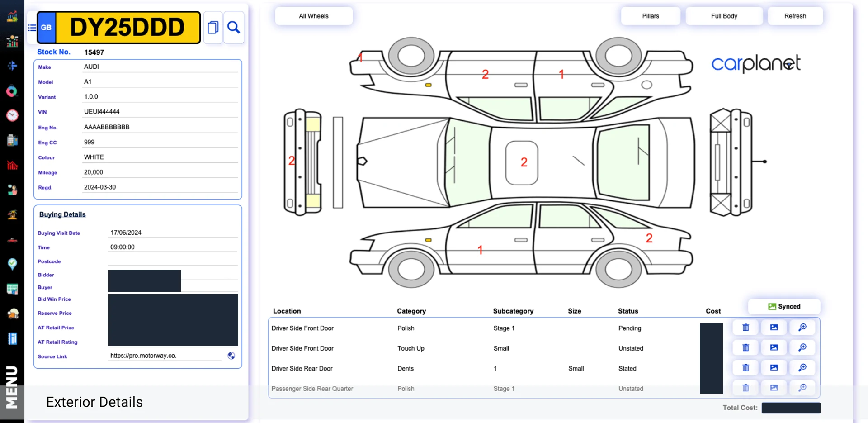Zoom into Driver Side Front Door Polish entry
This screenshot has height=423, width=868.
coord(802,328)
